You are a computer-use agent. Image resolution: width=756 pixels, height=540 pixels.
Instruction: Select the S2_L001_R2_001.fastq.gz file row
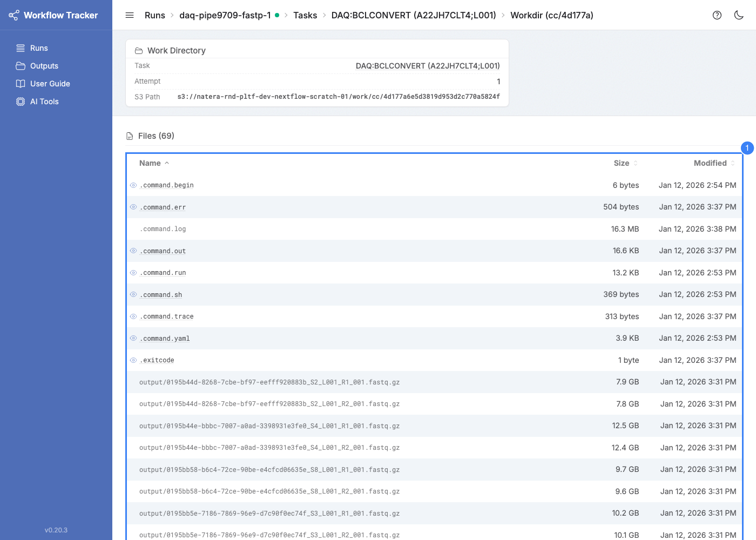point(434,404)
